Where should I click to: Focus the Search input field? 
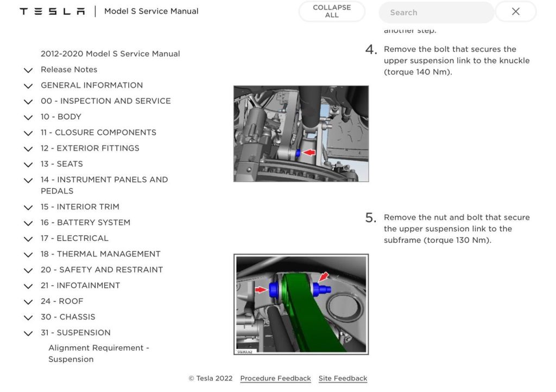pyautogui.click(x=437, y=12)
